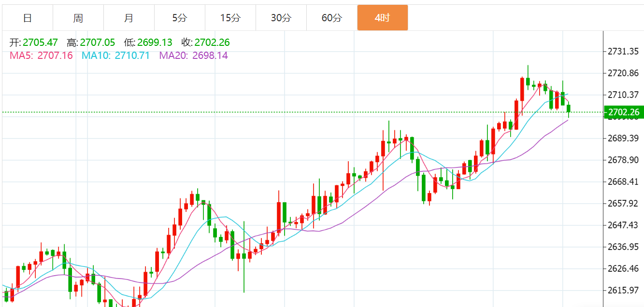This screenshot has height=307, width=644.
Task: Show the 60分 chart tab
Action: click(x=332, y=18)
